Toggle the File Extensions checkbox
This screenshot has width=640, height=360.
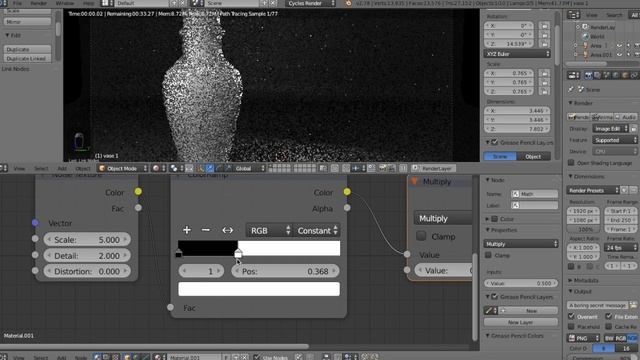609,316
